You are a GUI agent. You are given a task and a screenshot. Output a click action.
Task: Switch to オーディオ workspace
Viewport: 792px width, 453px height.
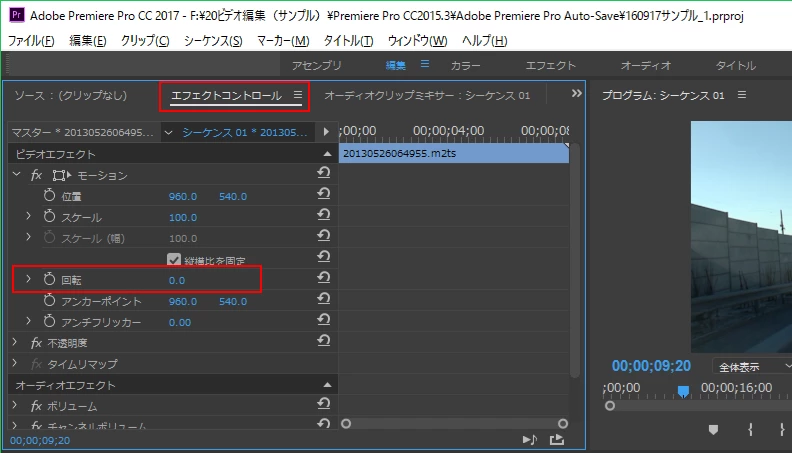[646, 66]
